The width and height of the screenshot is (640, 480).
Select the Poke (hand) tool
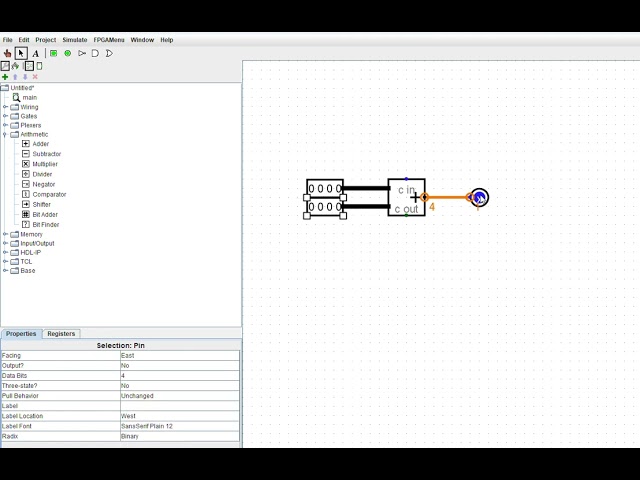click(x=7, y=53)
